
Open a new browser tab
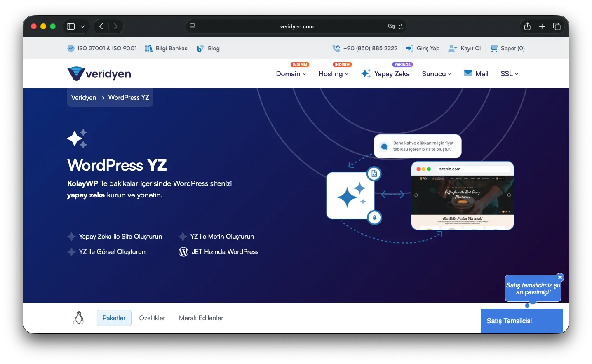pos(542,26)
